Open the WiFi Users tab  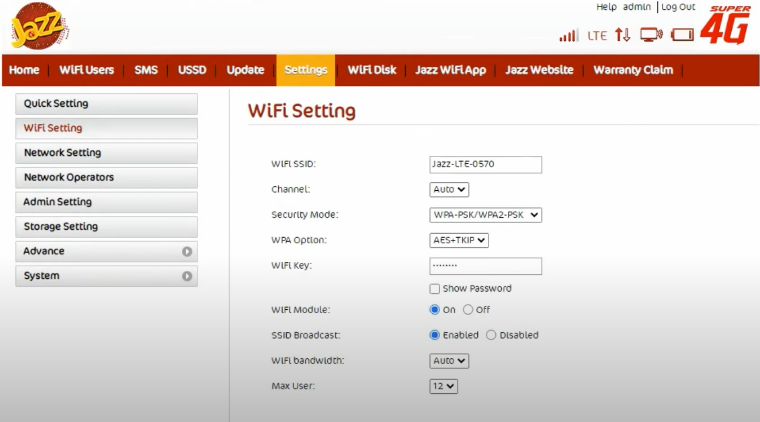[x=86, y=70]
